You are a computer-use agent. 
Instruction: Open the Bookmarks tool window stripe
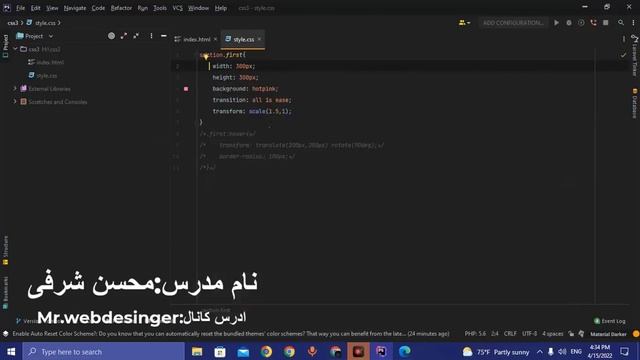coord(5,292)
